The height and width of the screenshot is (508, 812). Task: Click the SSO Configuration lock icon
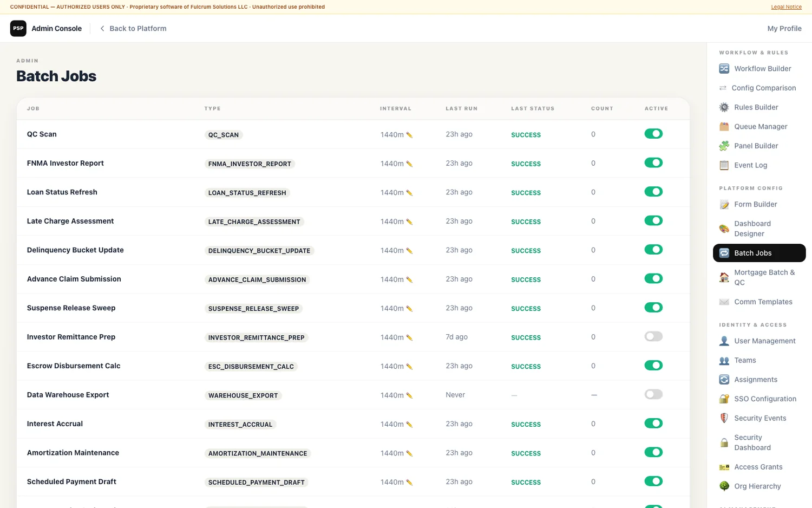724,399
